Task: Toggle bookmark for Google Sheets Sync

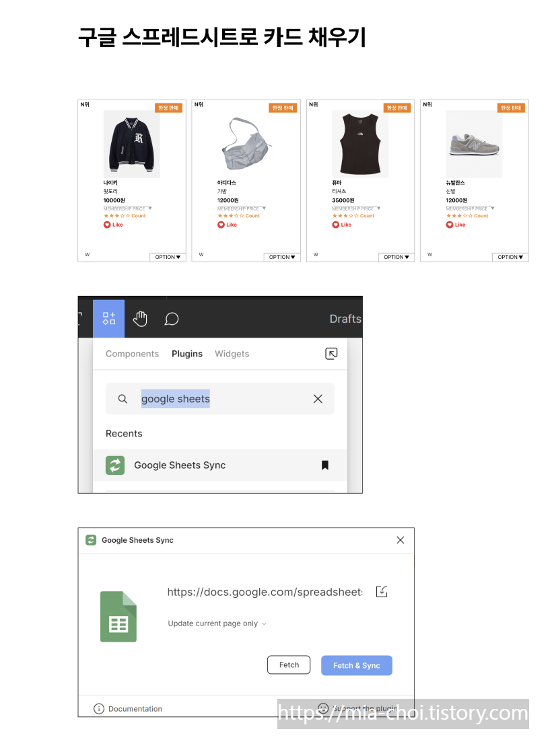Action: [325, 465]
